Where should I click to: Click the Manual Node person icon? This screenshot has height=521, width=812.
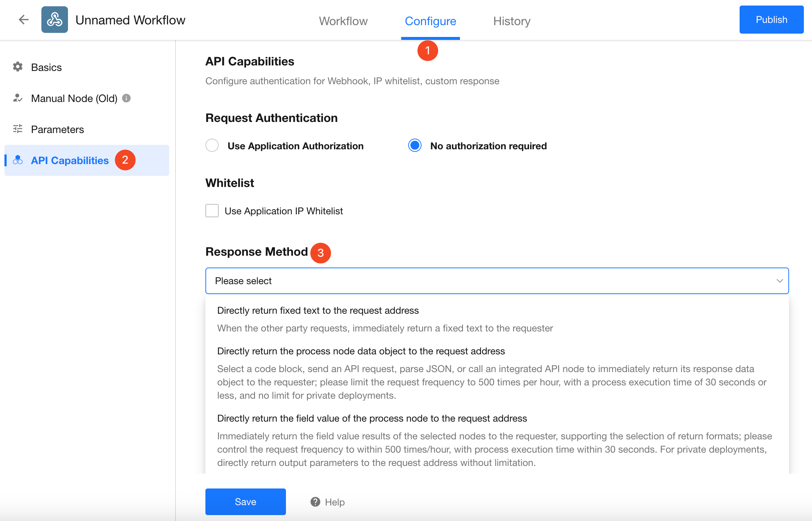18,98
